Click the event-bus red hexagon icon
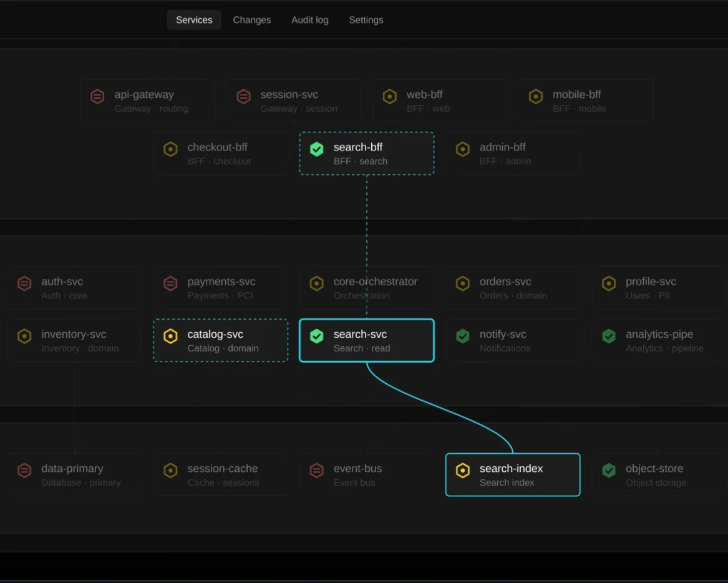Image resolution: width=728 pixels, height=583 pixels. pyautogui.click(x=317, y=471)
